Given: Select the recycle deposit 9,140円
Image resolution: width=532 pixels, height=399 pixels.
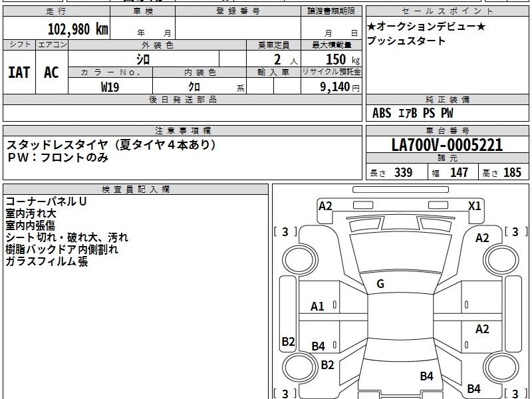Looking at the screenshot, I should pyautogui.click(x=340, y=87).
